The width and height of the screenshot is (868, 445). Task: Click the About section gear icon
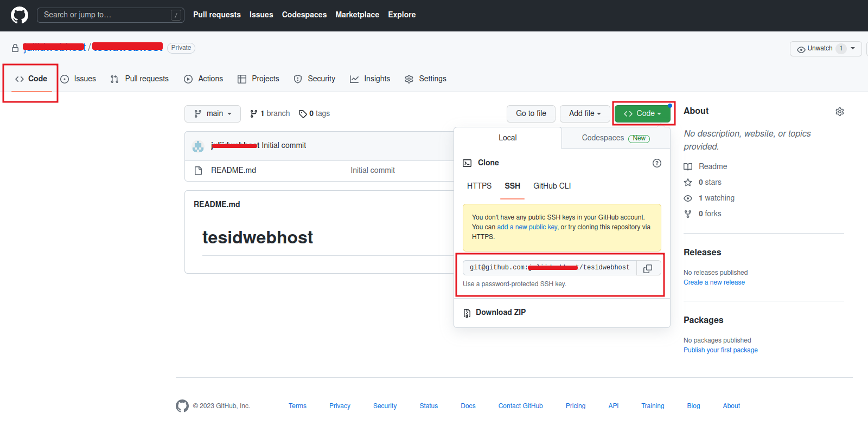840,112
